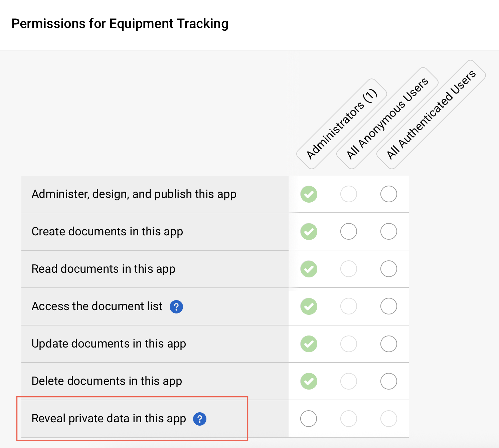Disable Create documents for Administrators
The image size is (499, 448).
[x=308, y=231]
